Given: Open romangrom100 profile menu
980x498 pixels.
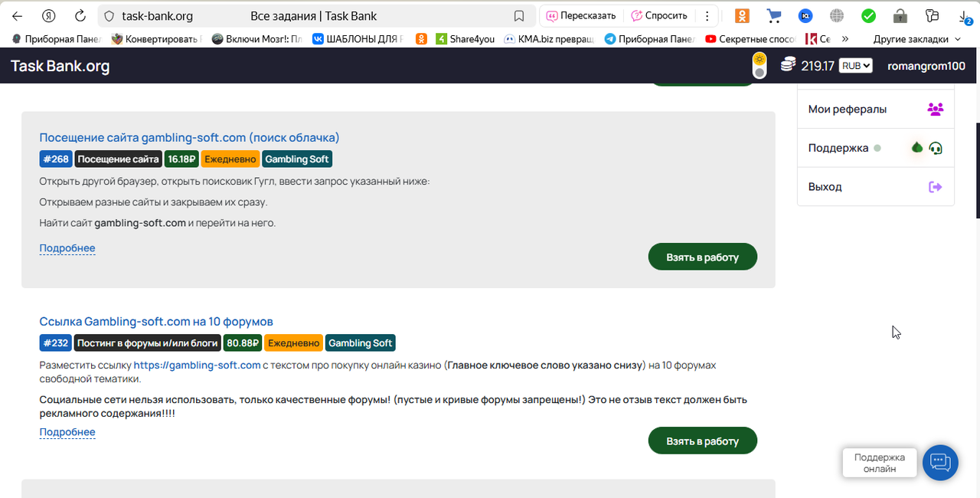Looking at the screenshot, I should [x=926, y=66].
